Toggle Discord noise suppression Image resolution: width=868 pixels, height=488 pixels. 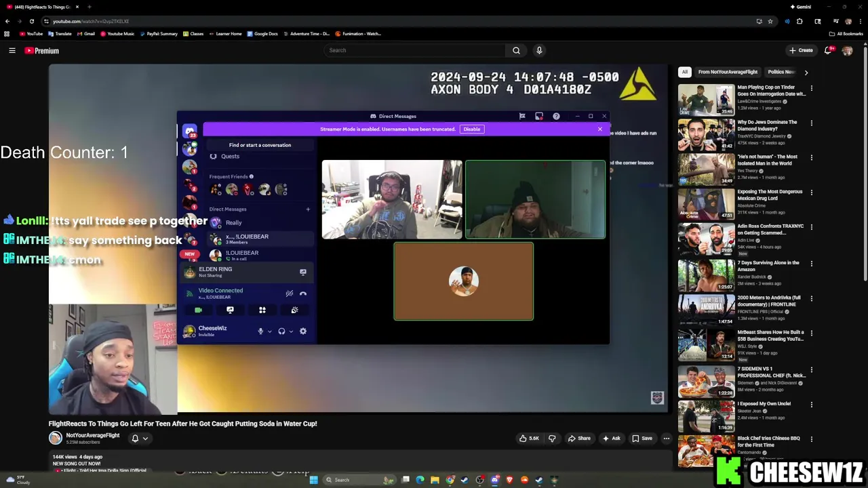point(290,293)
